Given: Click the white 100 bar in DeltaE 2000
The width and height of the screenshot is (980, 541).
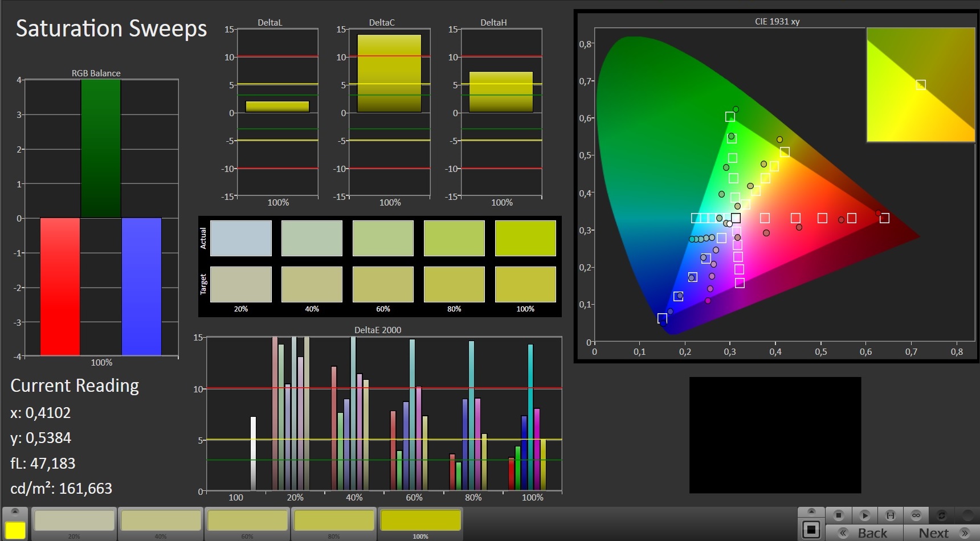Looking at the screenshot, I should pos(253,453).
